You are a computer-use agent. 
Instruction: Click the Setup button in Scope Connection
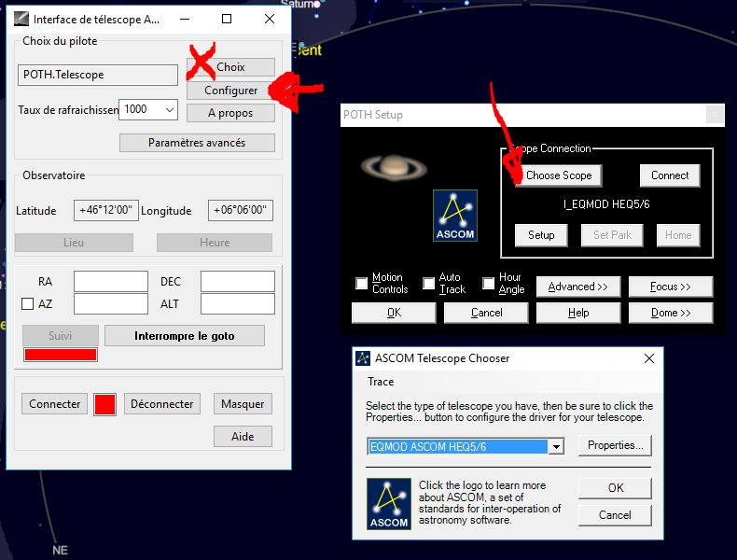tap(541, 235)
